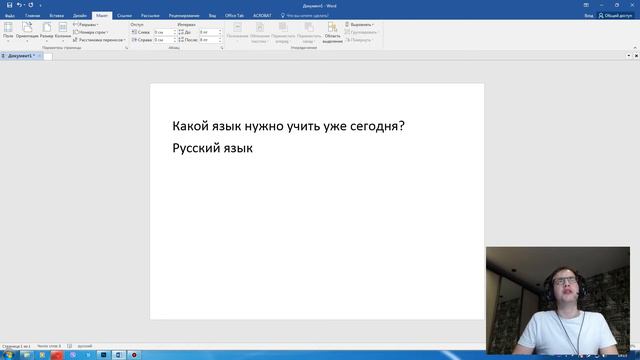Switch to the Рецензирование (Review) tab
640x360 pixels.
click(184, 16)
